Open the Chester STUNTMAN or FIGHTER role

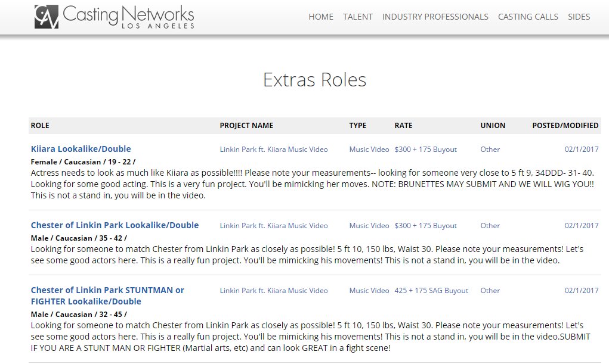coord(107,295)
